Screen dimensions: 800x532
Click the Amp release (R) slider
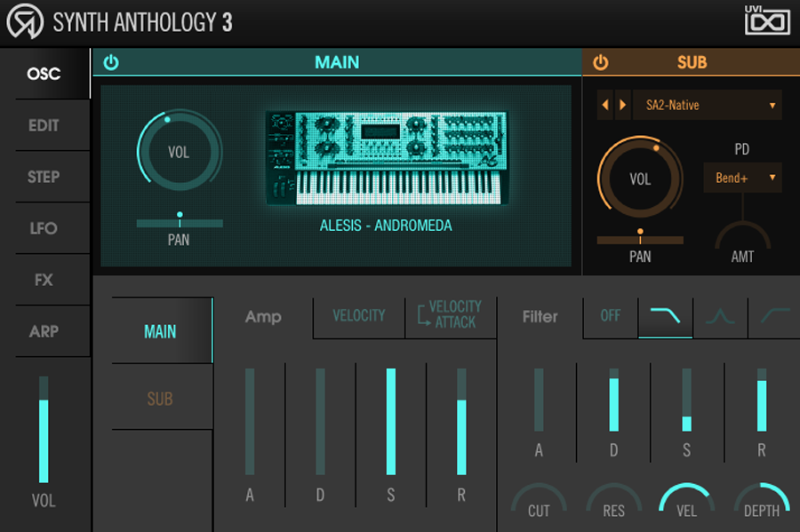(461, 422)
